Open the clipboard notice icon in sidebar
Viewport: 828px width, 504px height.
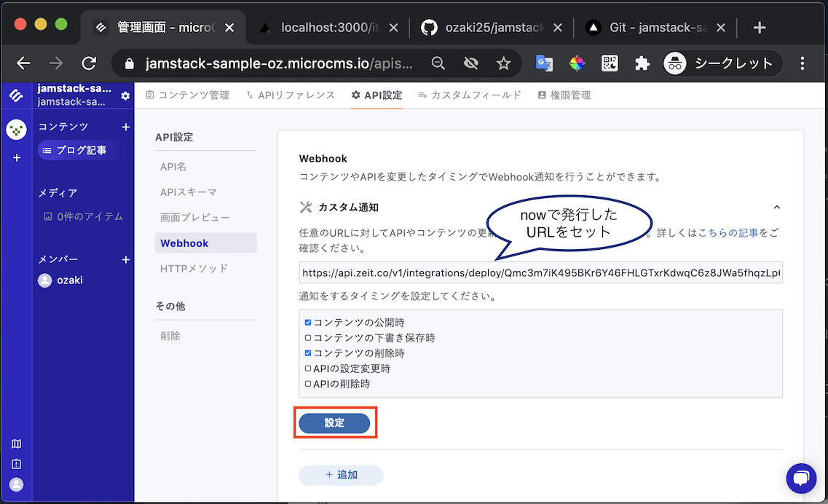pos(16,464)
